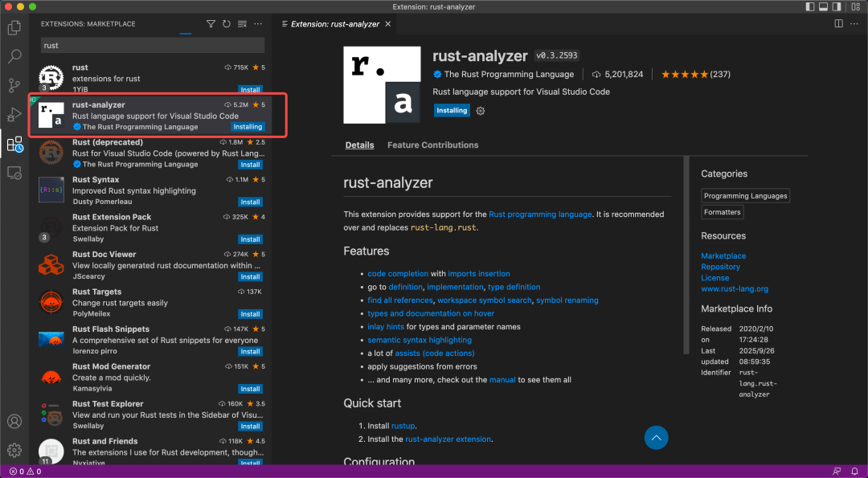
Task: Open the Remote Explorer view
Action: point(14,172)
